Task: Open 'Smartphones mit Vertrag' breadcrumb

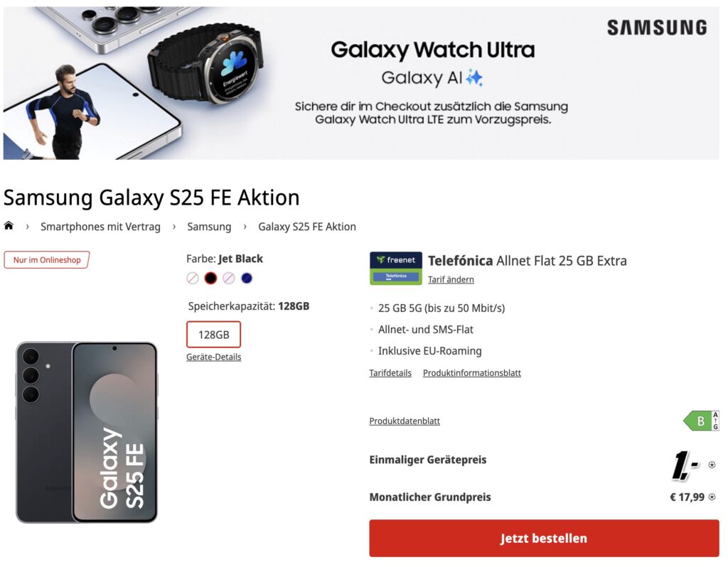Action: click(100, 227)
